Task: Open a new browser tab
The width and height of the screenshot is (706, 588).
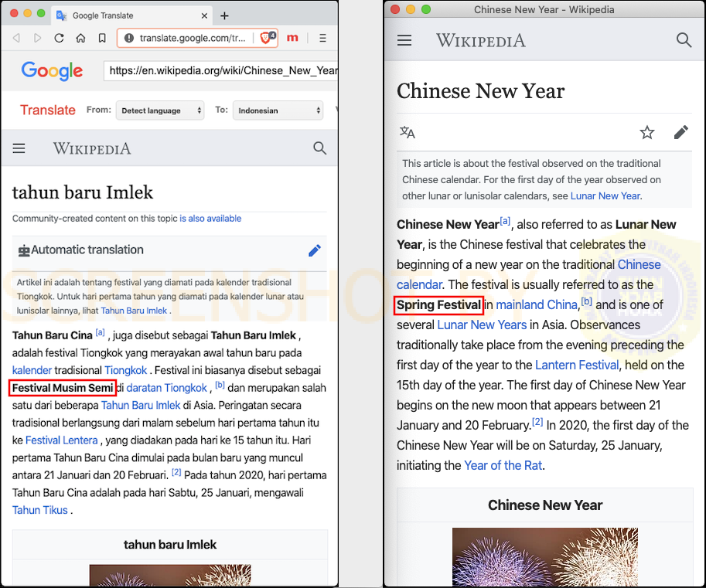Action: tap(224, 15)
